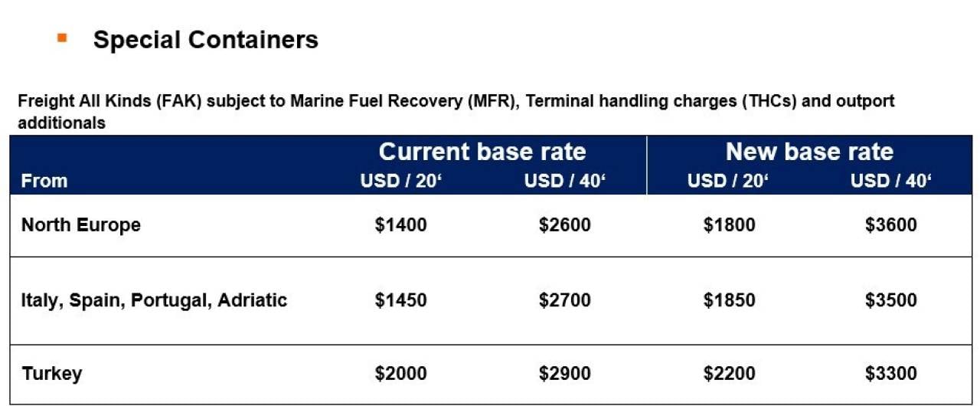This screenshot has height=406, width=980.
Task: Select the $1850 new rate cell
Action: click(x=729, y=300)
